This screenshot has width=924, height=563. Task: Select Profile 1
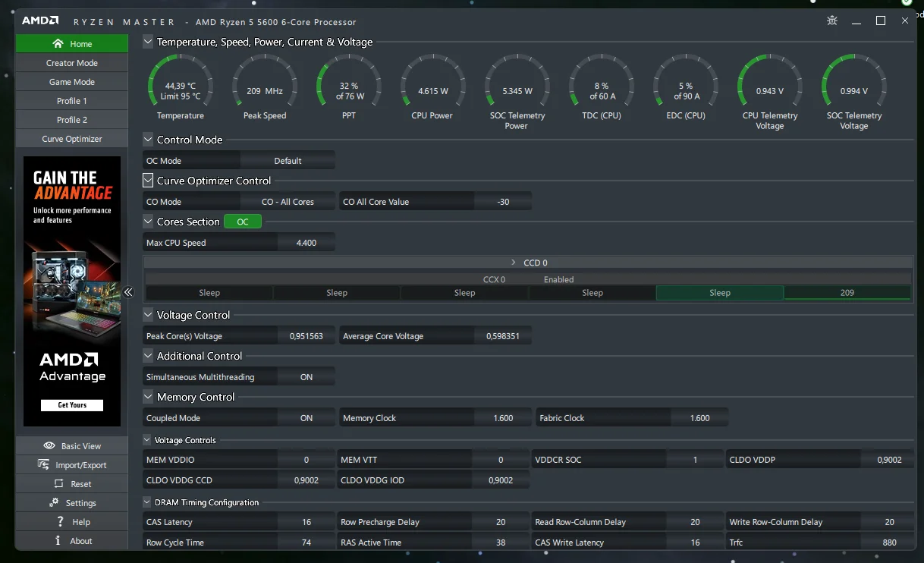pos(72,101)
